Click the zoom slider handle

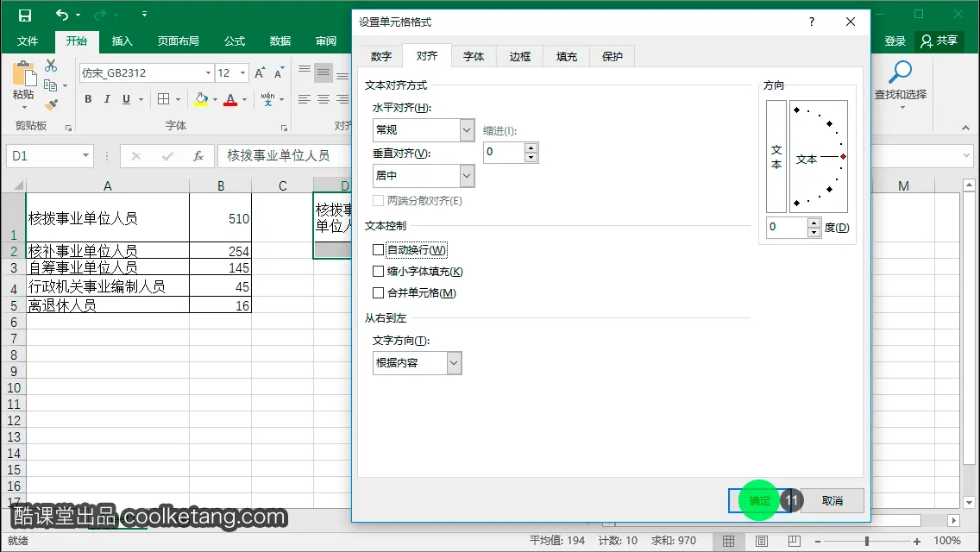click(867, 541)
